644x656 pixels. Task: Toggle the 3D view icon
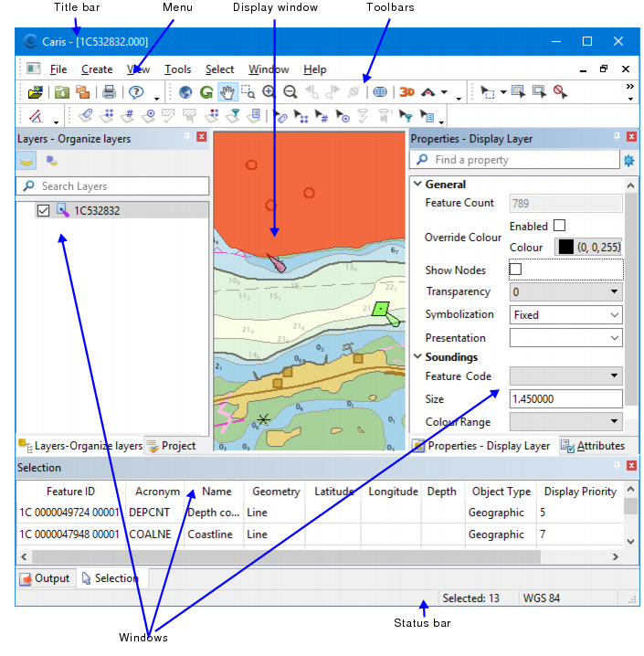click(406, 92)
